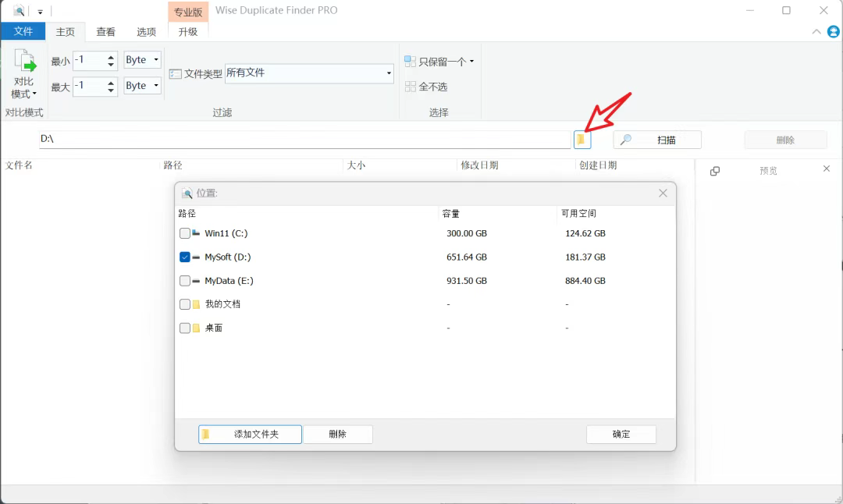Switch to the 升级 ribbon tab
Screen dimensions: 843x504
coord(188,32)
